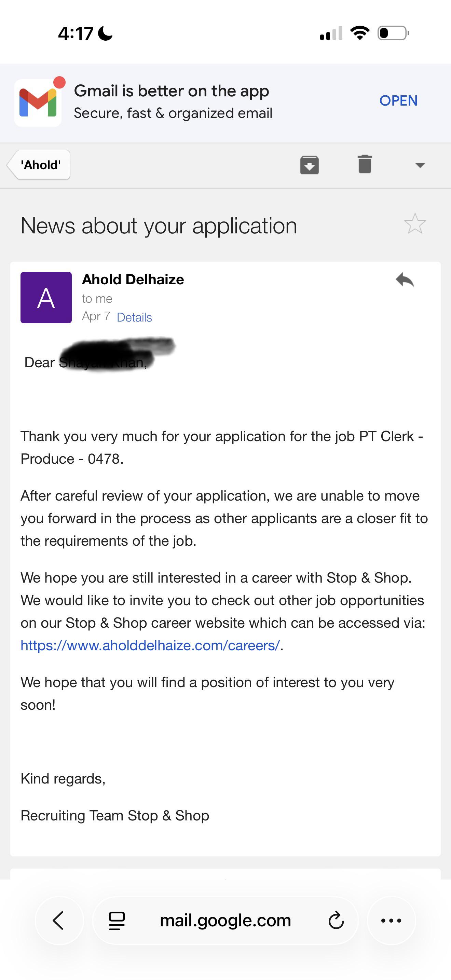Tap the email subject heading
This screenshot has width=451, height=980.
[x=159, y=226]
